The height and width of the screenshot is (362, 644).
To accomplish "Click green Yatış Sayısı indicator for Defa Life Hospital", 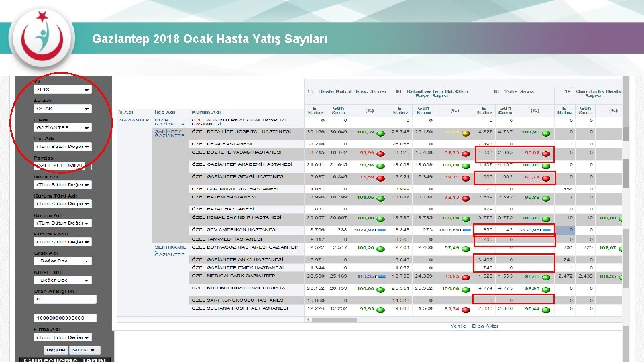I will [x=546, y=133].
